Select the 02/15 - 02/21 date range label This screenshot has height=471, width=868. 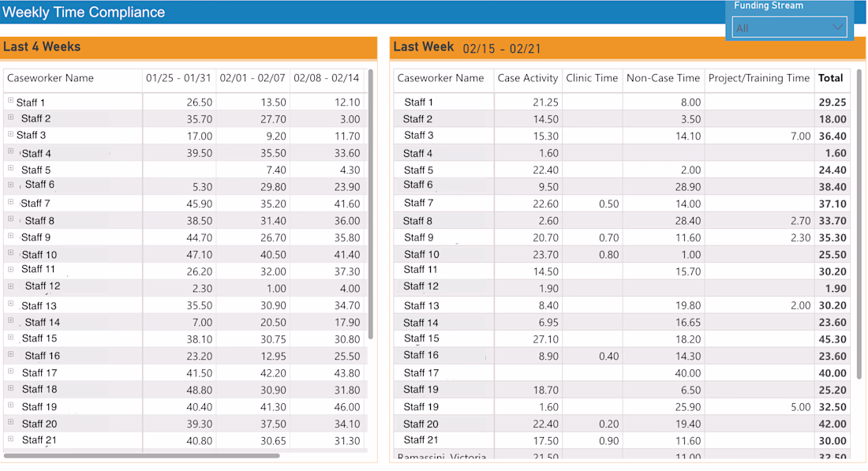click(502, 49)
